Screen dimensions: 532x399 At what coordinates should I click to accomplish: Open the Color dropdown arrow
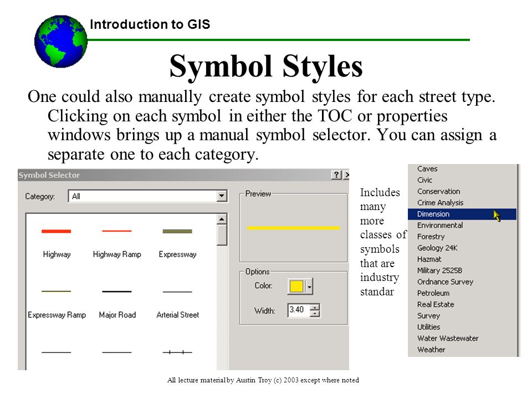309,287
